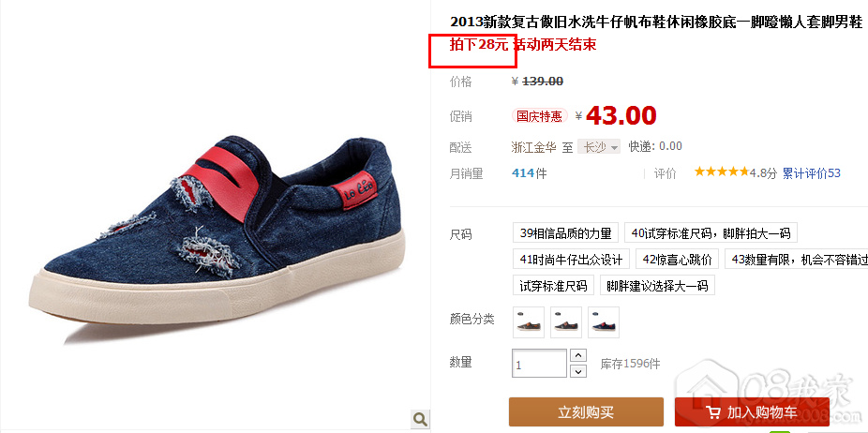The width and height of the screenshot is (868, 433).
Task: Select the 脚胖建议选择大一码 option
Action: point(657,285)
